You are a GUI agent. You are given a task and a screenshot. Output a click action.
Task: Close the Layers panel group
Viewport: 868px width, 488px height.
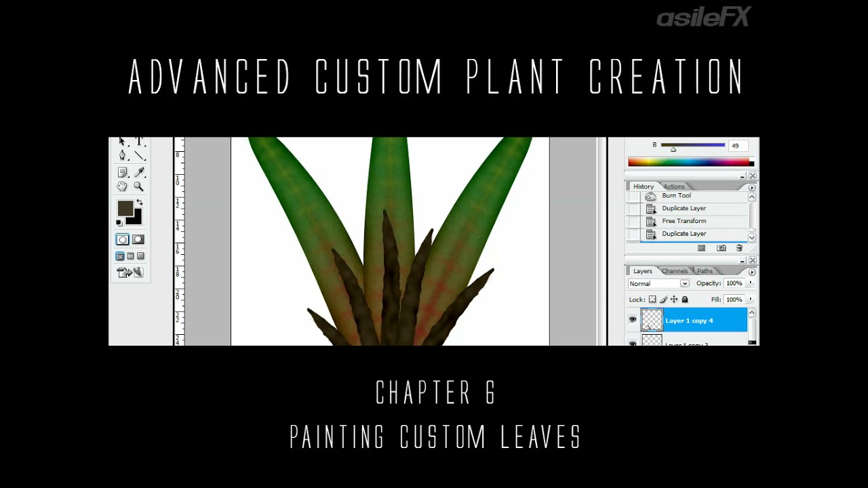click(753, 261)
